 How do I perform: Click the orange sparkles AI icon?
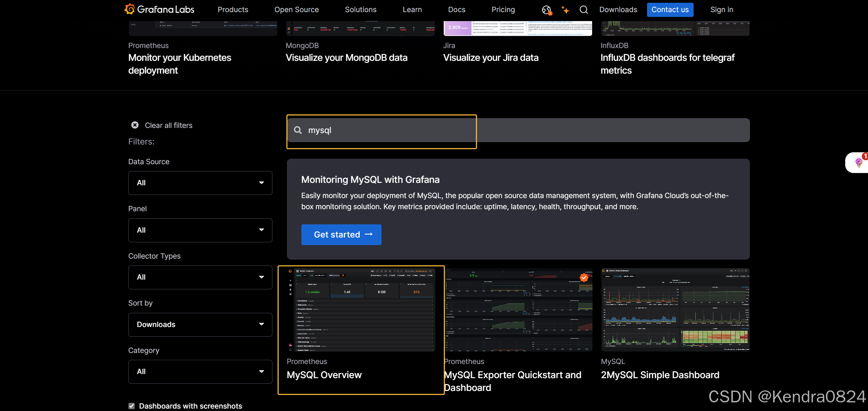565,10
